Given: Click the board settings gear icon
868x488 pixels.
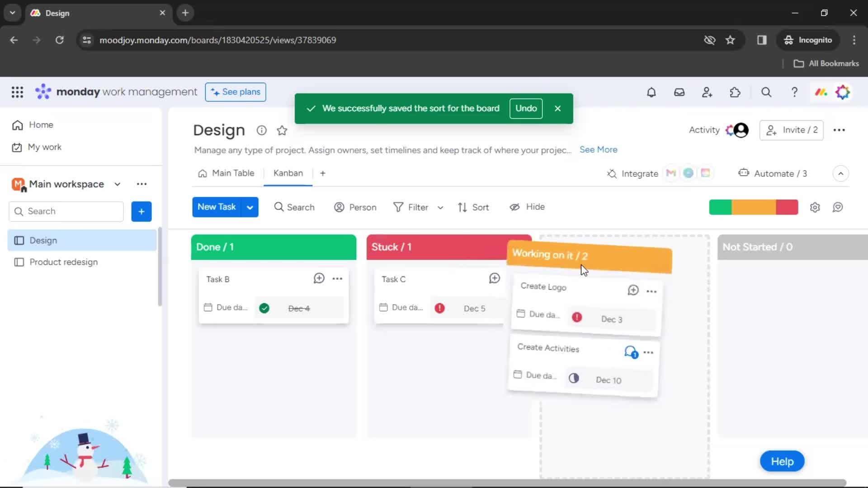Looking at the screenshot, I should (815, 207).
